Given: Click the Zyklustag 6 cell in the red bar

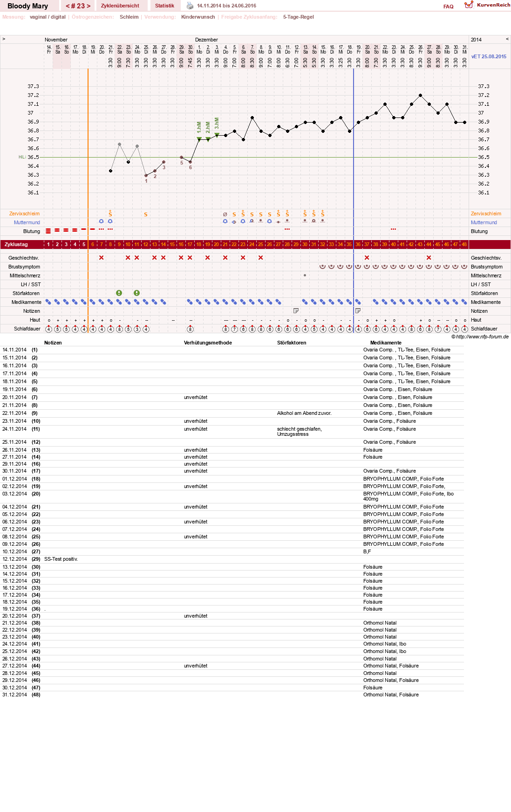Looking at the screenshot, I should coord(93,244).
